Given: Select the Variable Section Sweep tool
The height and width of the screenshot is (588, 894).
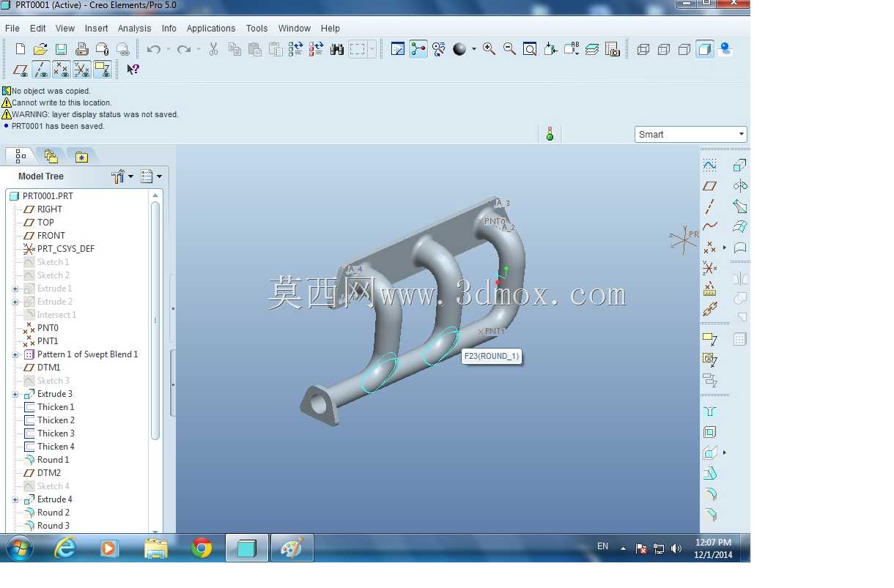Looking at the screenshot, I should [740, 206].
